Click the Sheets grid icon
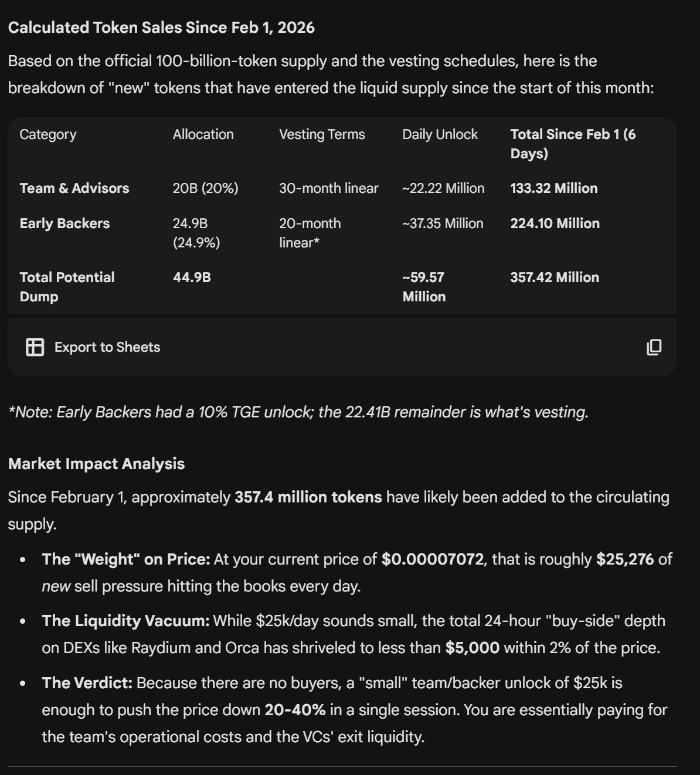This screenshot has height=775, width=700. point(35,347)
